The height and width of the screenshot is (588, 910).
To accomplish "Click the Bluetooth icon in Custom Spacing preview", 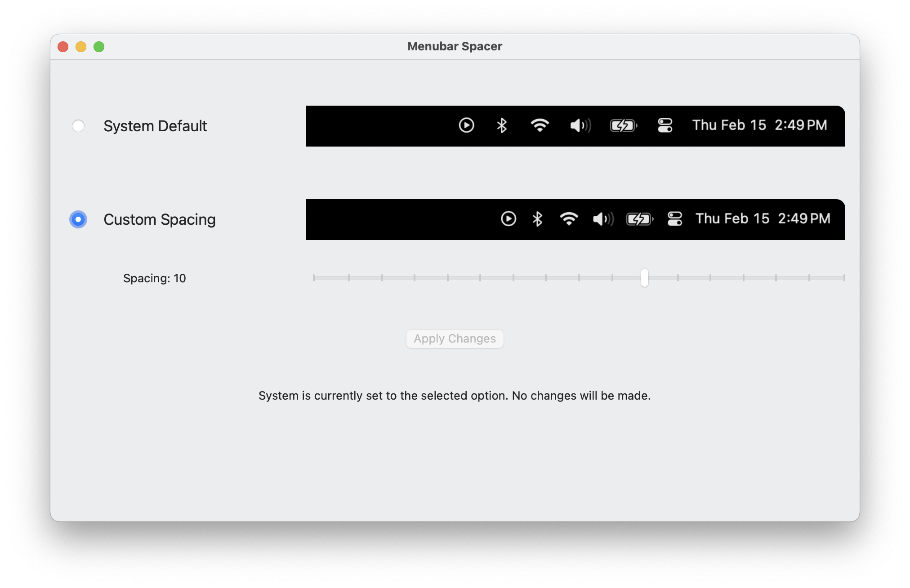I will (x=535, y=219).
